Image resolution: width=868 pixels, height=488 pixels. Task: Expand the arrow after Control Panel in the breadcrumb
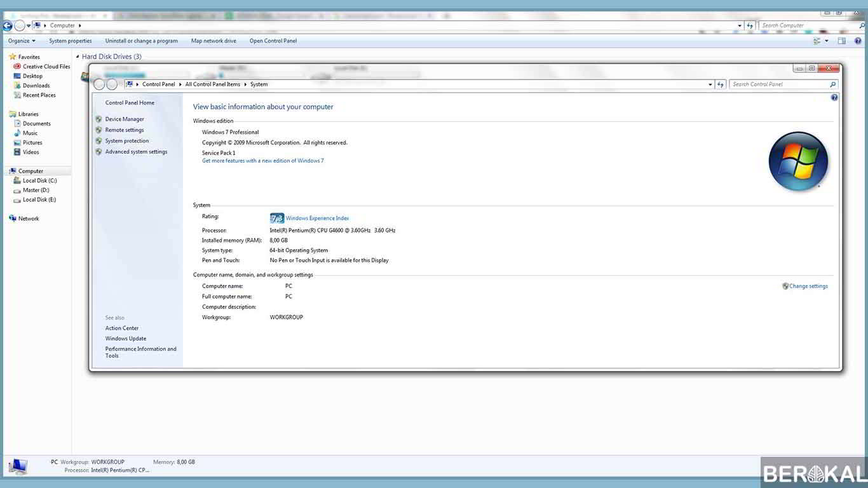[180, 84]
